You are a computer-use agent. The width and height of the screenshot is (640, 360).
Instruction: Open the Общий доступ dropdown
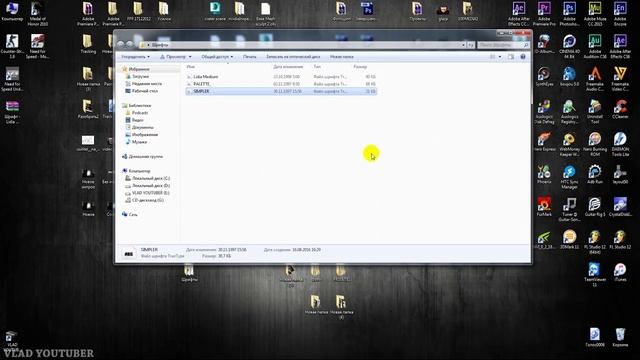pos(218,57)
